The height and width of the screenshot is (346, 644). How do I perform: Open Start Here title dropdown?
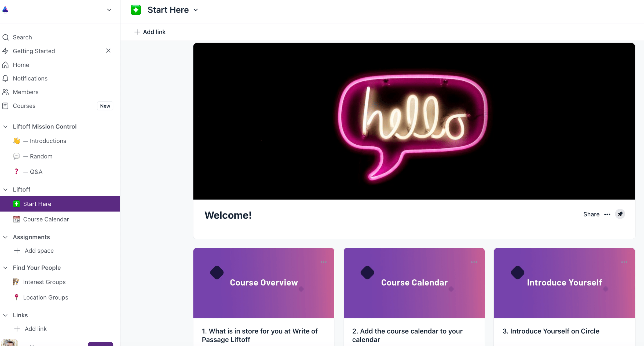click(196, 10)
